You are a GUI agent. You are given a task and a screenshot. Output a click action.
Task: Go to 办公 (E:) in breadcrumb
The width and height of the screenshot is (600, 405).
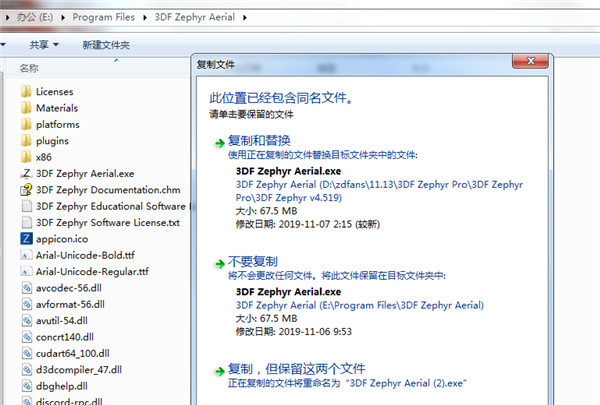click(x=35, y=17)
